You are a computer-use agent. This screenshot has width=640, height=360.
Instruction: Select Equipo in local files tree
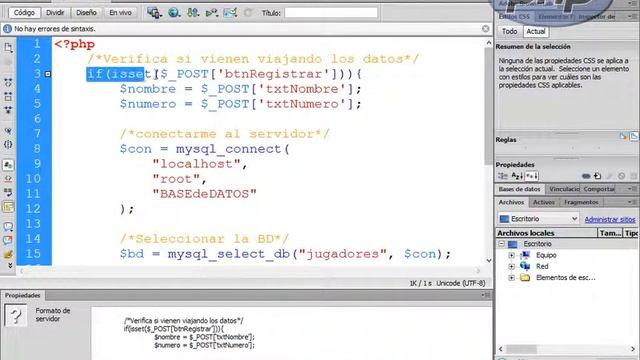point(546,255)
